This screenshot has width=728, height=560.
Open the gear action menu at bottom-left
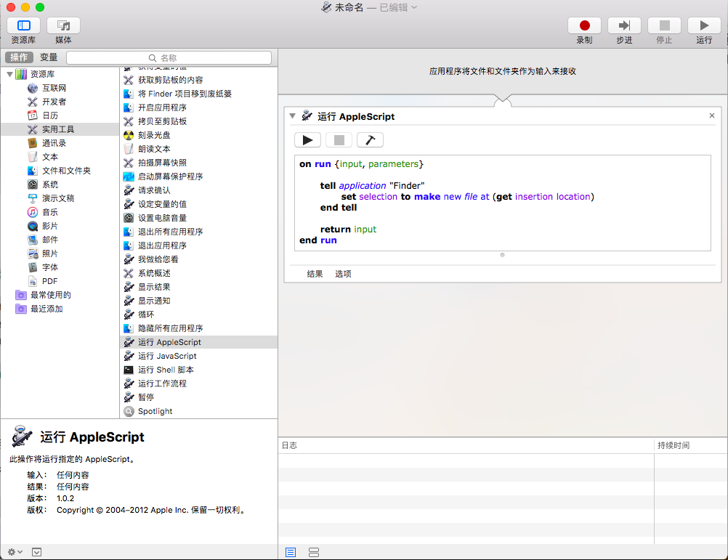[x=15, y=552]
